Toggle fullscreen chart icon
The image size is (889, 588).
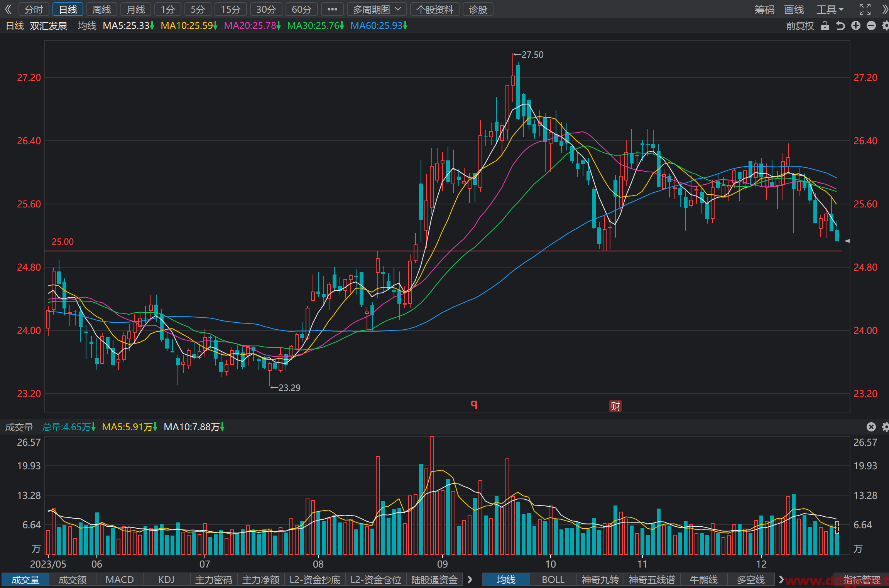pyautogui.click(x=865, y=9)
